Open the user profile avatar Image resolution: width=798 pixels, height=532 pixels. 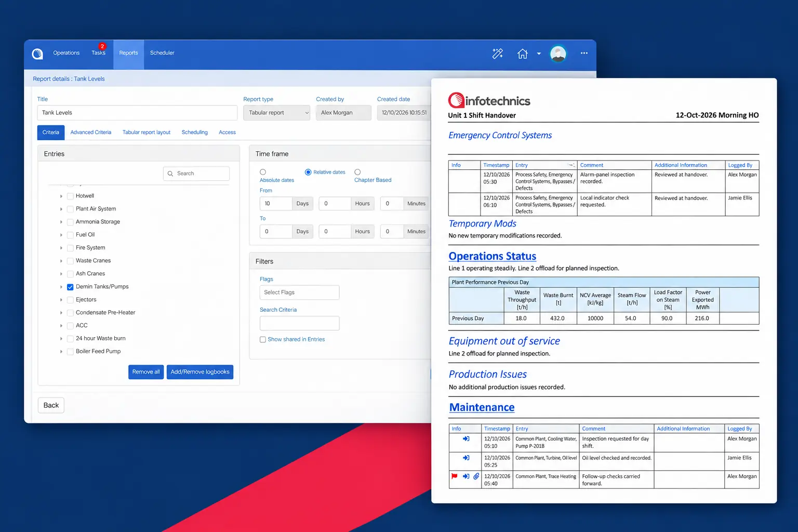[558, 54]
